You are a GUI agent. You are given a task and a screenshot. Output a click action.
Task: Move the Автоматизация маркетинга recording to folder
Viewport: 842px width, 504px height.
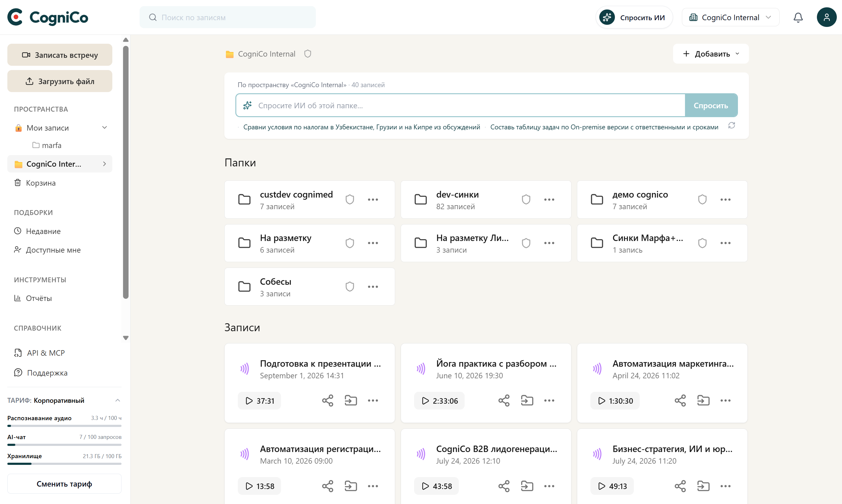[703, 400]
